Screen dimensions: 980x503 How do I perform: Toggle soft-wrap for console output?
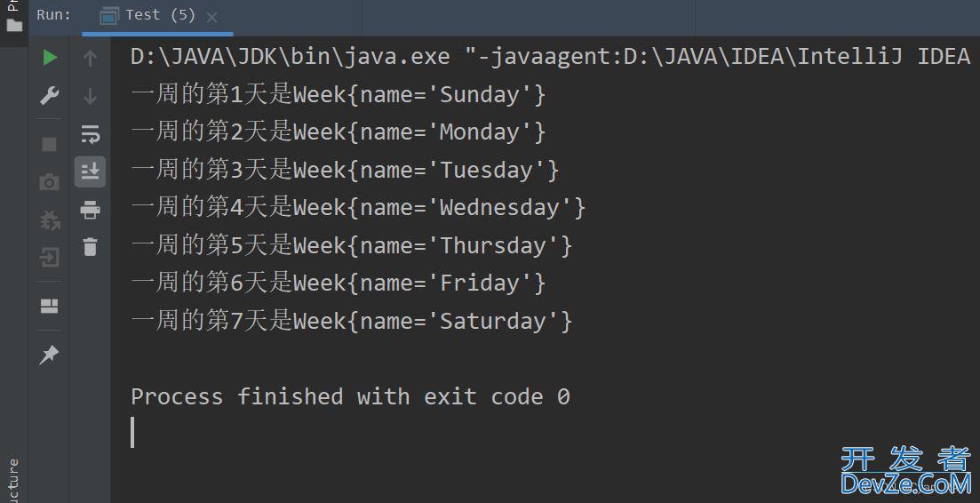pyautogui.click(x=90, y=133)
